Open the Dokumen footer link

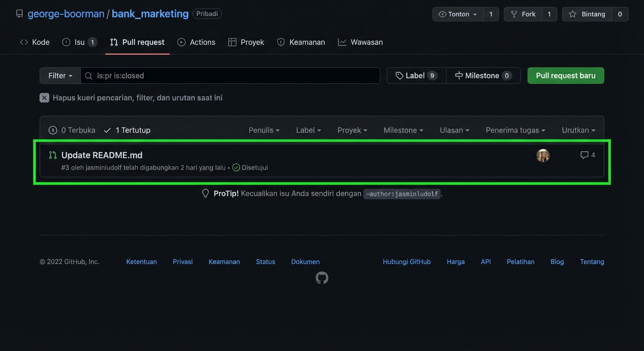coord(306,262)
